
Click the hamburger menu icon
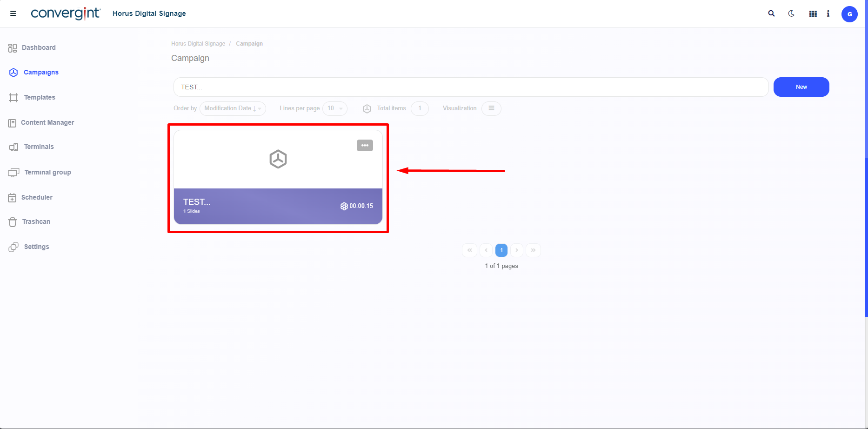point(13,13)
